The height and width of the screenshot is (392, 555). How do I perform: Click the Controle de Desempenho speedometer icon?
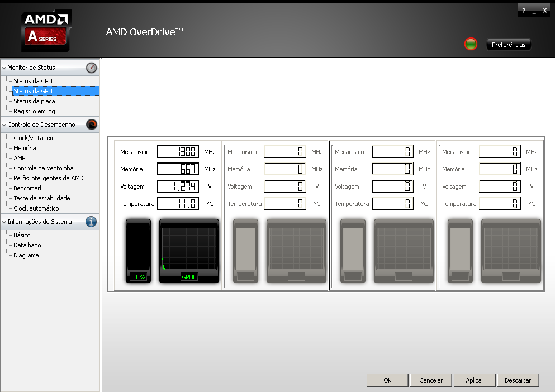coord(92,125)
